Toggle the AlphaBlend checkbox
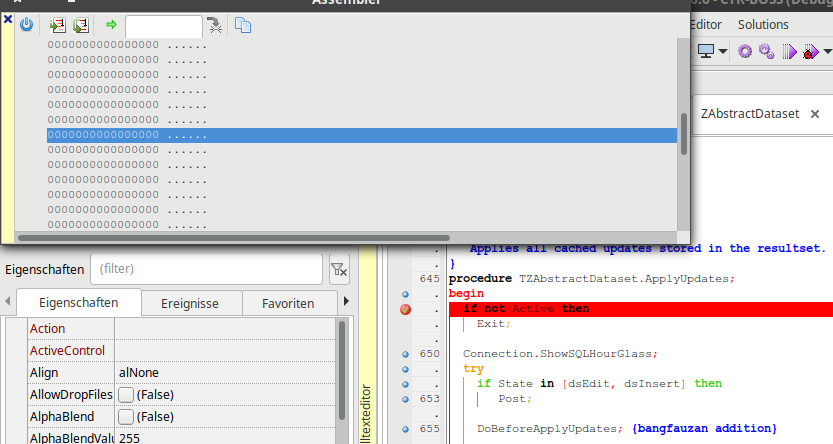Image resolution: width=833 pixels, height=444 pixels. [126, 417]
